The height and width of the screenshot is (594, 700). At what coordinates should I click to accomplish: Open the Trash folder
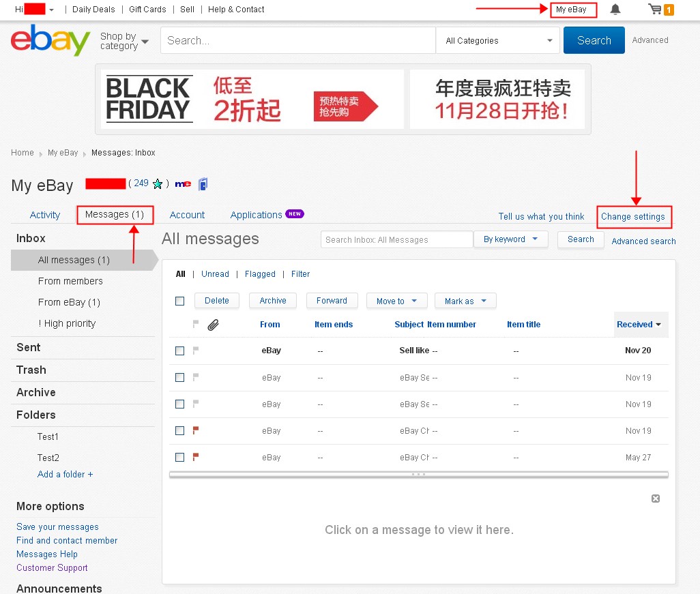tap(31, 370)
